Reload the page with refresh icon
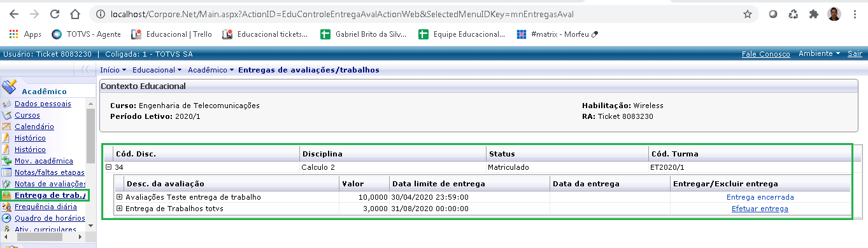 [55, 13]
